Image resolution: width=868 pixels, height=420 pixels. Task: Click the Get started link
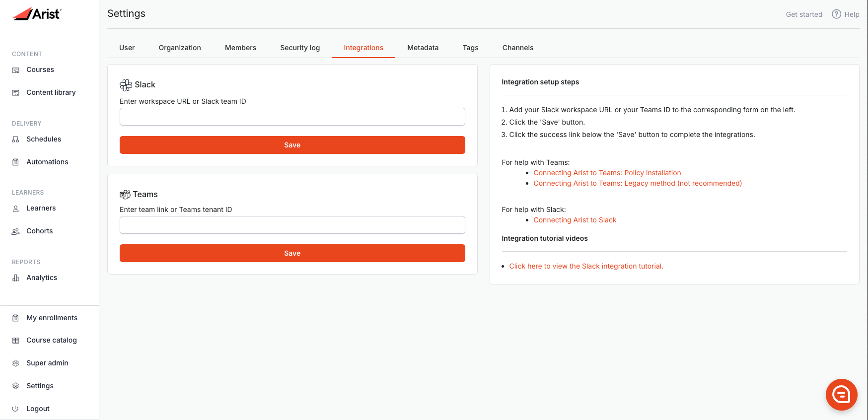804,14
